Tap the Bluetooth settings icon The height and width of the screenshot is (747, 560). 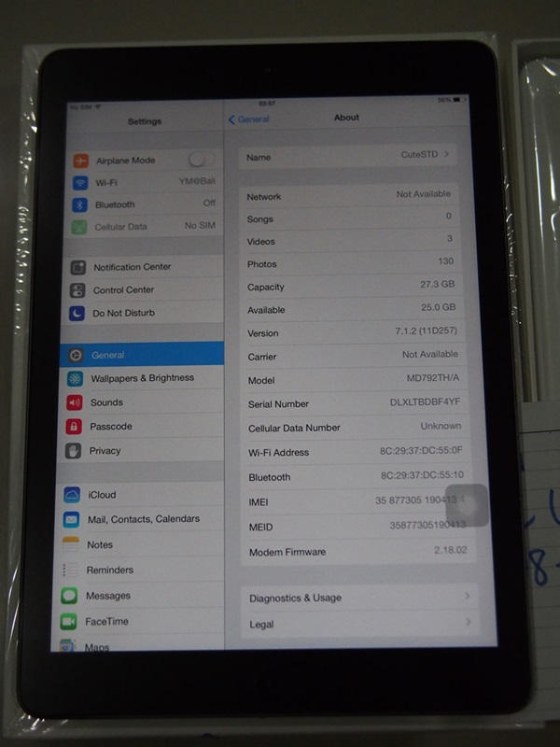[x=79, y=204]
